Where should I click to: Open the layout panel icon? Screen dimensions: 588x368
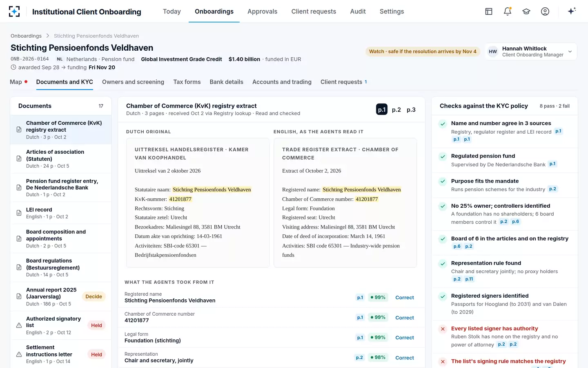pos(489,11)
